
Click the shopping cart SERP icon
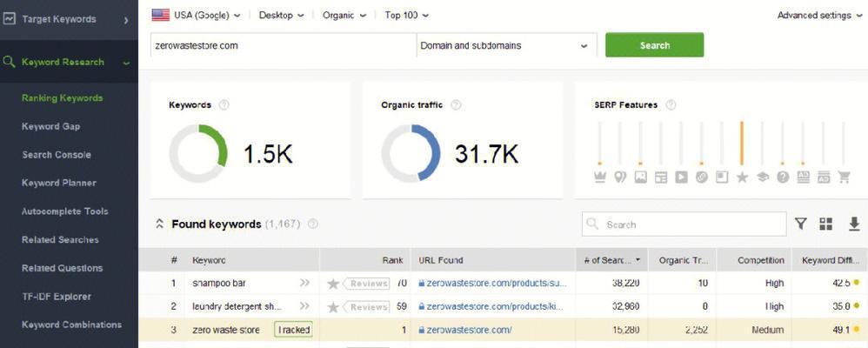(x=844, y=177)
